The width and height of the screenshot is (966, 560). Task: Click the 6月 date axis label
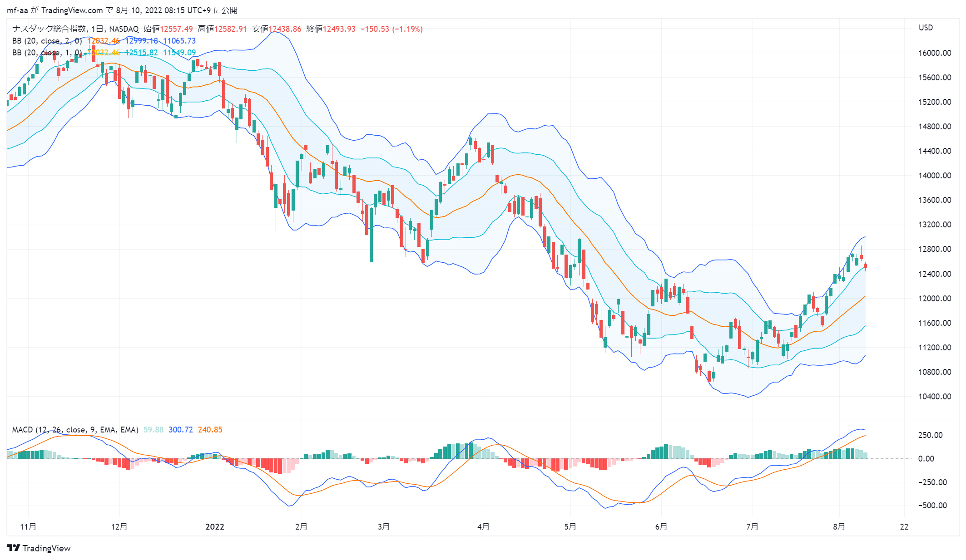click(x=661, y=527)
